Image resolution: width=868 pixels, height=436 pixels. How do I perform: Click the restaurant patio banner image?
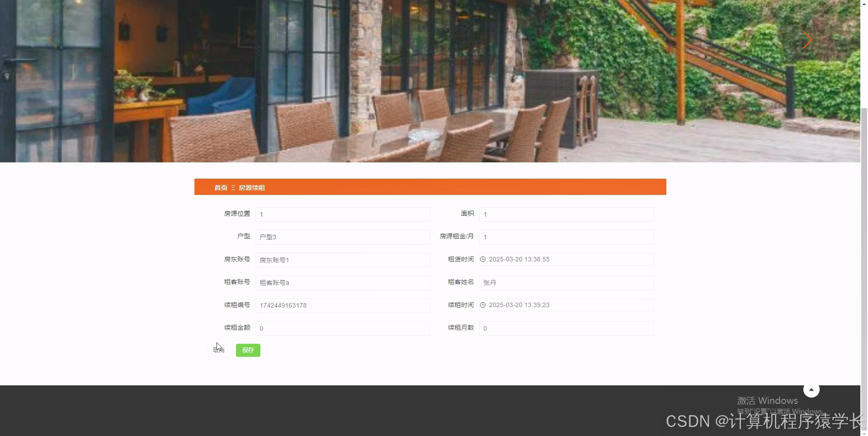pos(430,81)
